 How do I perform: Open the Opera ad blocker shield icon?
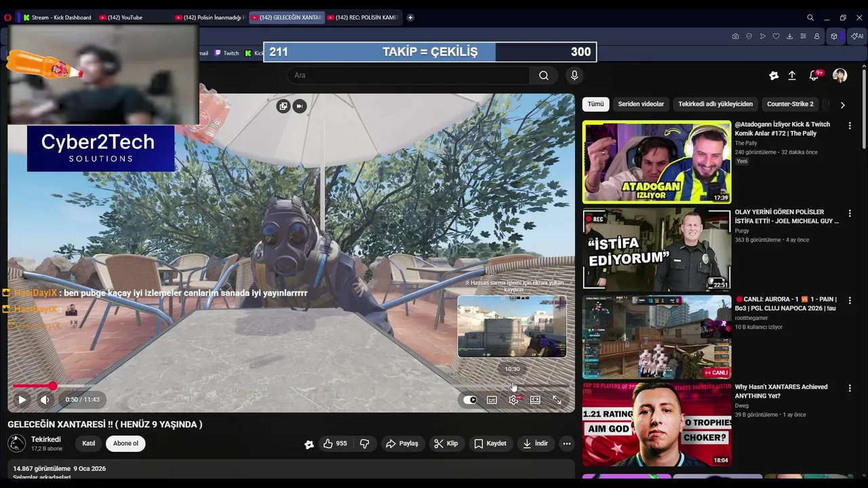(x=749, y=37)
